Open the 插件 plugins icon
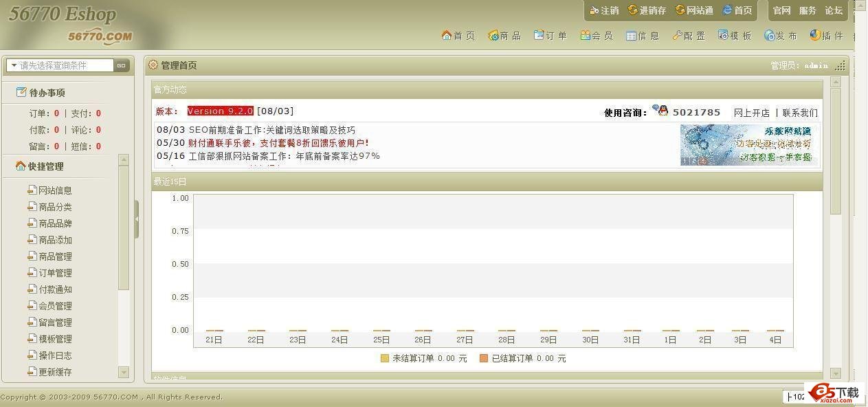 pyautogui.click(x=815, y=36)
